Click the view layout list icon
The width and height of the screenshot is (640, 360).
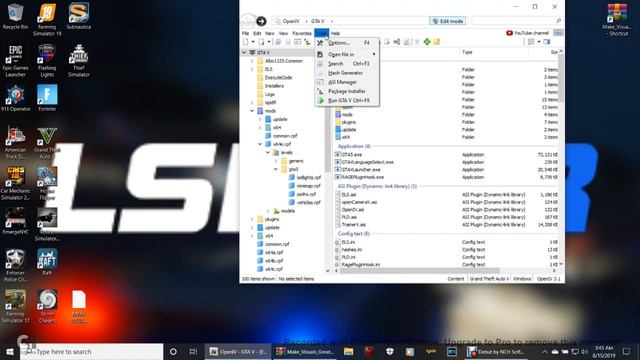pyautogui.click(x=531, y=42)
